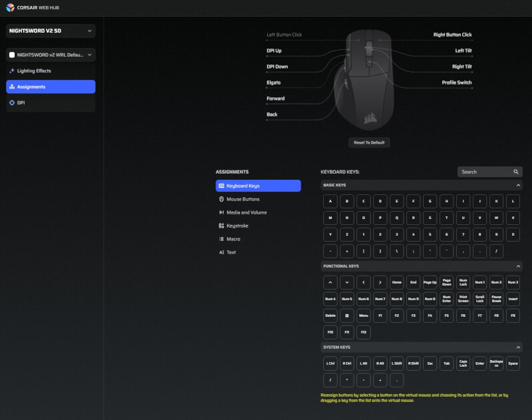Select the Forward mouse button
The image size is (532, 420).
point(275,99)
